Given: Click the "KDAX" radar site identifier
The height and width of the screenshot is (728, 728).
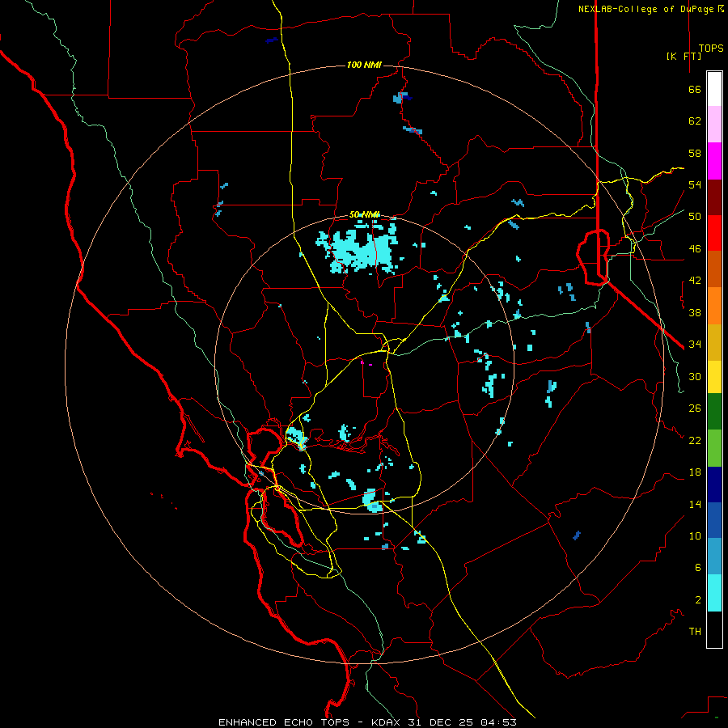Looking at the screenshot, I should coord(387,722).
